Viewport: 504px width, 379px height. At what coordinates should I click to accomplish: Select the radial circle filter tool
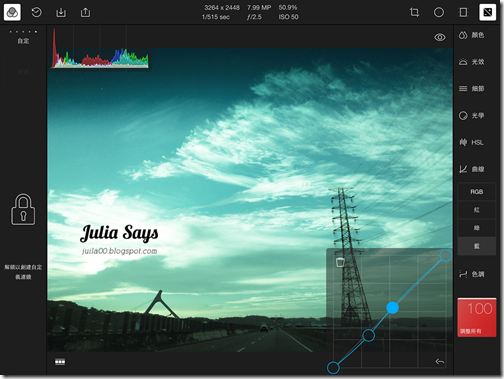439,12
